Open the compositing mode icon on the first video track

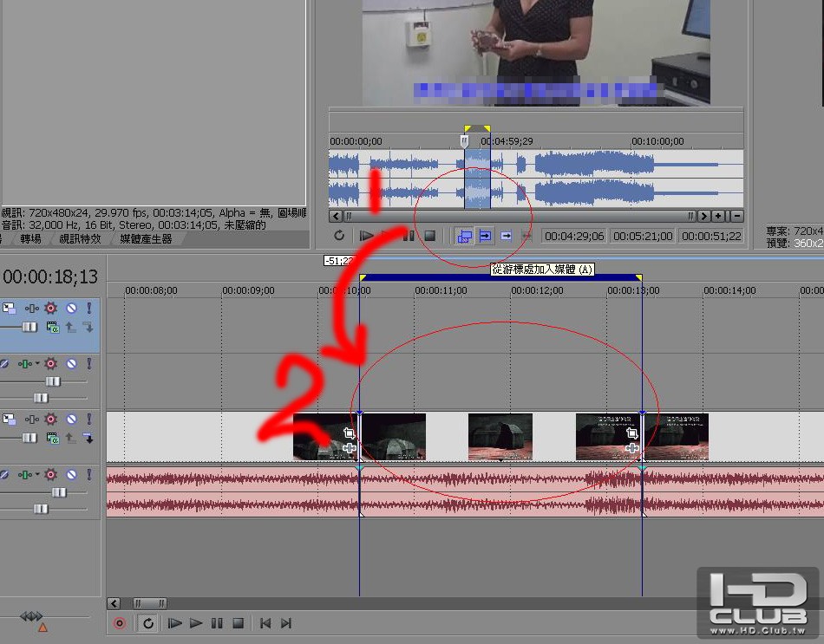[52, 328]
